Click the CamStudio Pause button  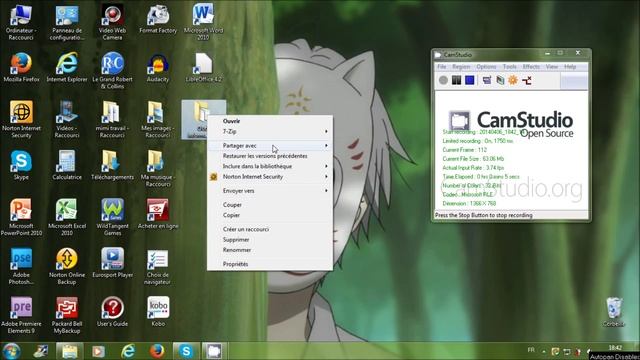tap(456, 80)
